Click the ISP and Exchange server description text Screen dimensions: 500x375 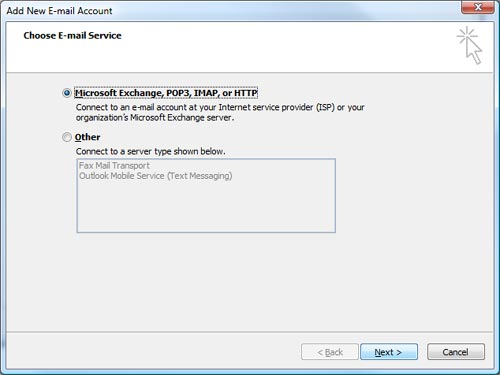click(220, 112)
